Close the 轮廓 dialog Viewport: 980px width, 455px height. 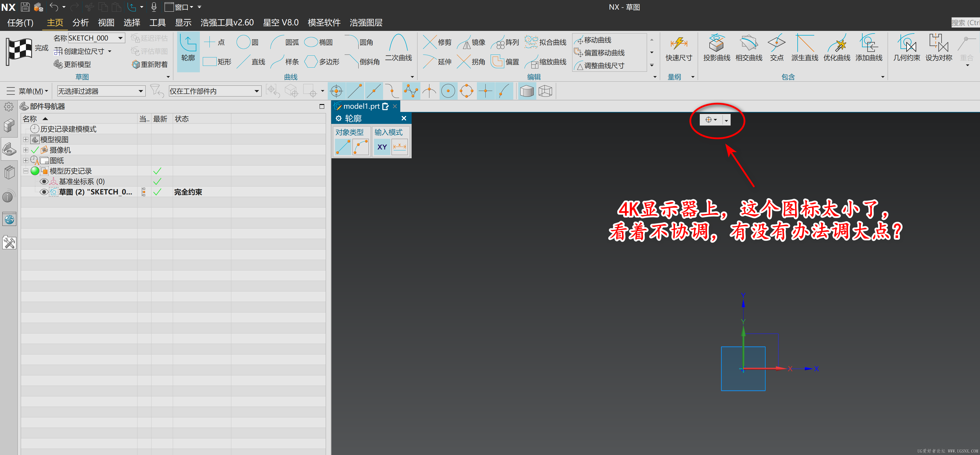(x=404, y=118)
